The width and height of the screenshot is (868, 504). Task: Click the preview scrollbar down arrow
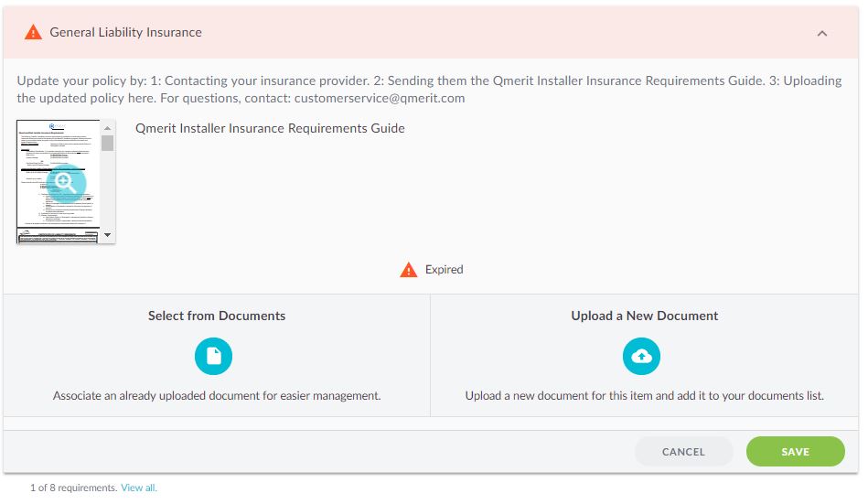coord(108,235)
